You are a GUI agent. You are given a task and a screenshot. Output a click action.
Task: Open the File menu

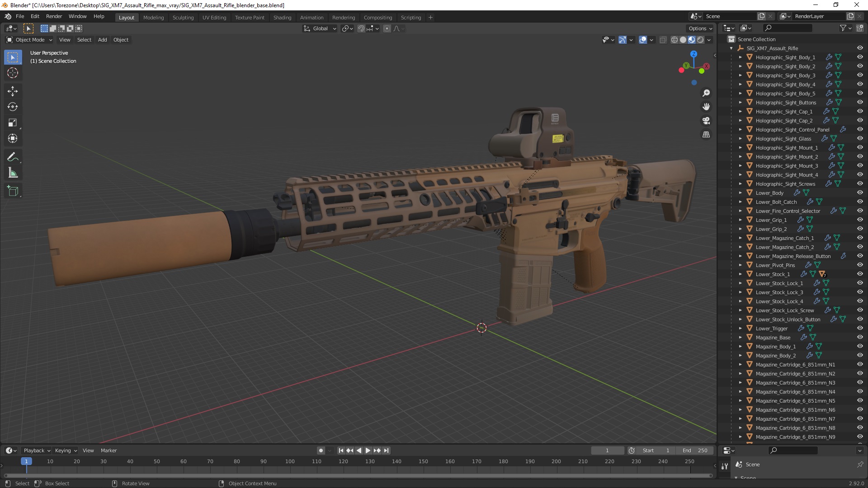click(x=20, y=16)
